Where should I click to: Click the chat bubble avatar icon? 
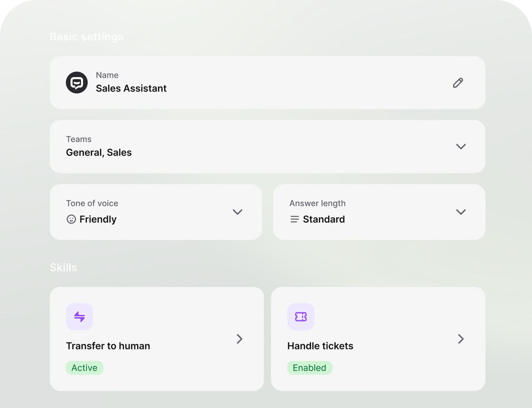pyautogui.click(x=77, y=82)
